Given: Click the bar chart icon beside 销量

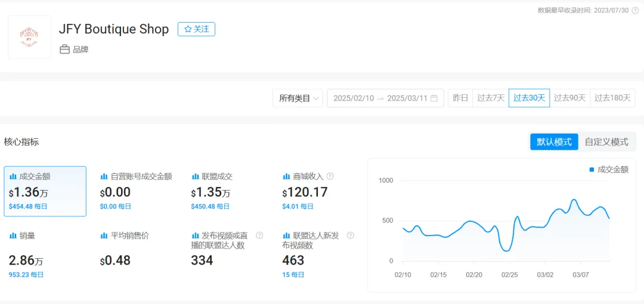Looking at the screenshot, I should coord(13,236).
